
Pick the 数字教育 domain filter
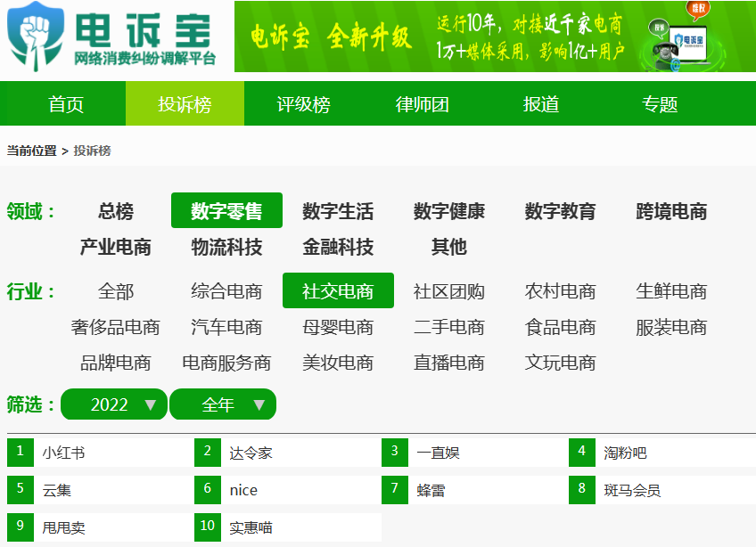tap(560, 210)
